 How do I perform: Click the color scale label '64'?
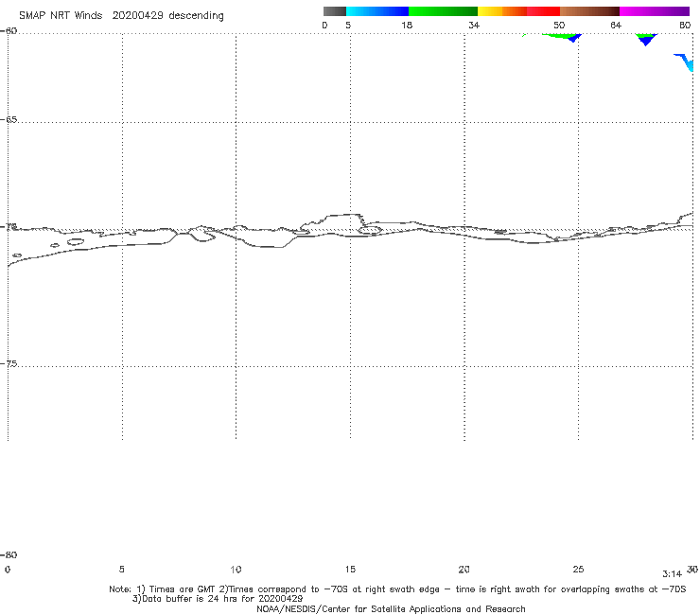(616, 25)
